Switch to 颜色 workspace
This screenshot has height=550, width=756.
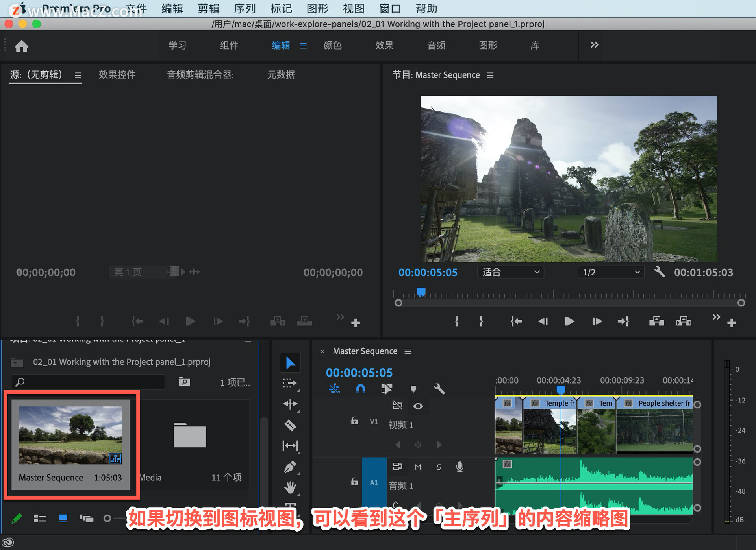click(x=332, y=45)
